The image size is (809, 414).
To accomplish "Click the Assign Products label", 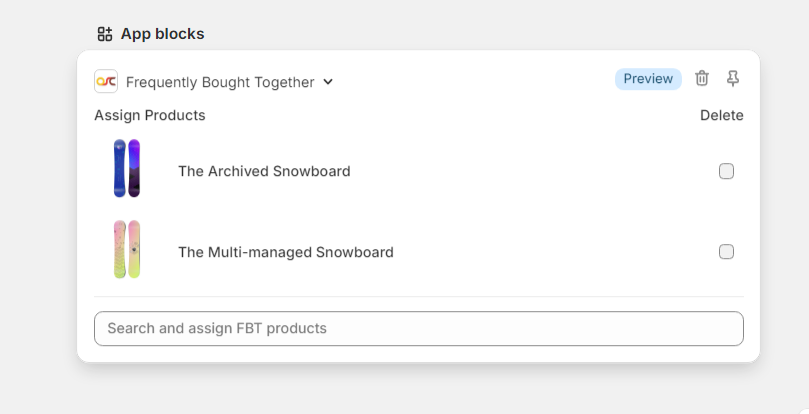I will [x=150, y=115].
